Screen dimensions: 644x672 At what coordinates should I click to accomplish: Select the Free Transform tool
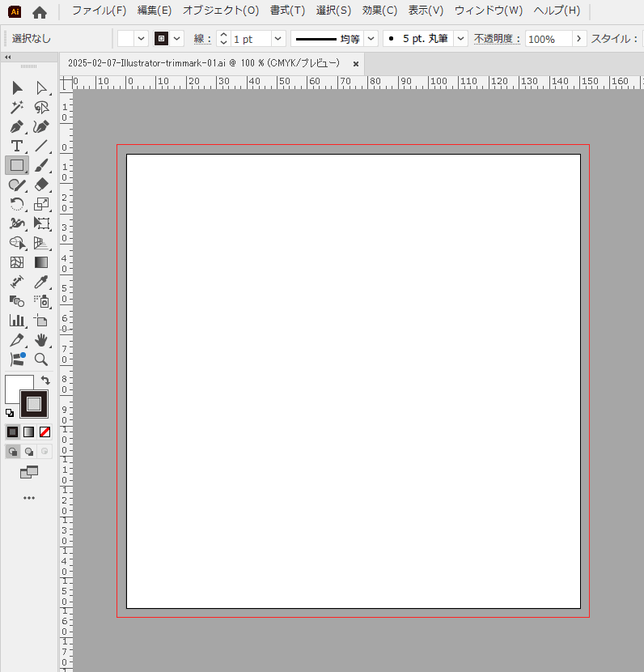tap(41, 223)
